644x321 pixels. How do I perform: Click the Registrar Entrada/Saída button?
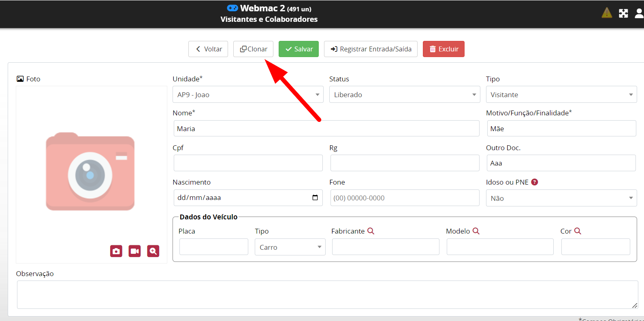point(371,49)
